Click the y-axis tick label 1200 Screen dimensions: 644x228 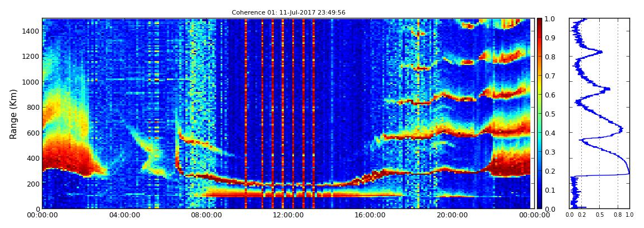(31, 57)
